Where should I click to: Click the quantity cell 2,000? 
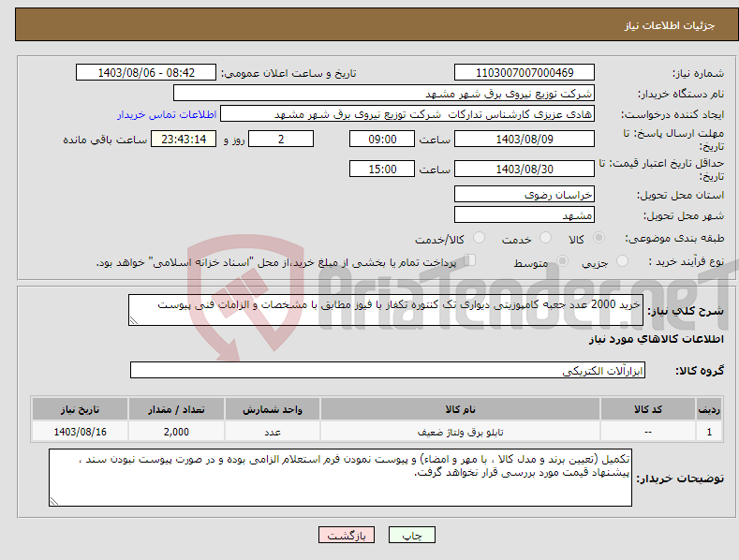click(176, 432)
